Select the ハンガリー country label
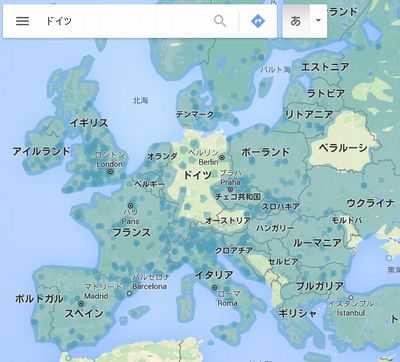Viewport: 400px width, 362px height. (x=275, y=228)
